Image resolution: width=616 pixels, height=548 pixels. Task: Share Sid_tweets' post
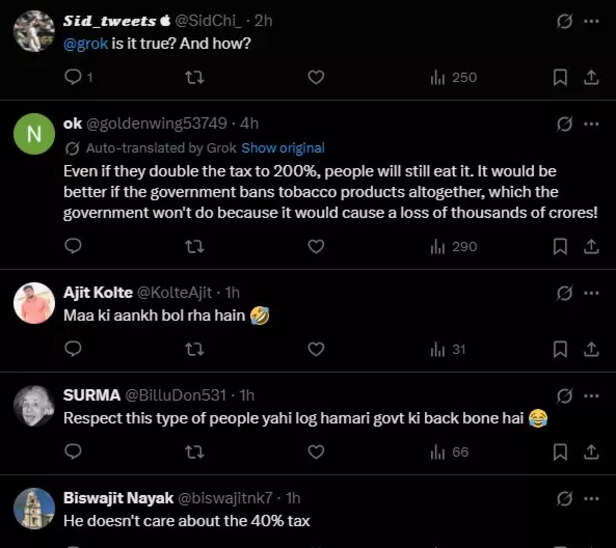595,77
